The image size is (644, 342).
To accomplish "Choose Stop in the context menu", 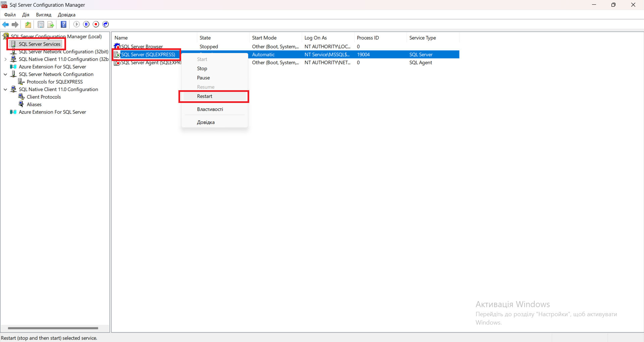I will pyautogui.click(x=202, y=68).
